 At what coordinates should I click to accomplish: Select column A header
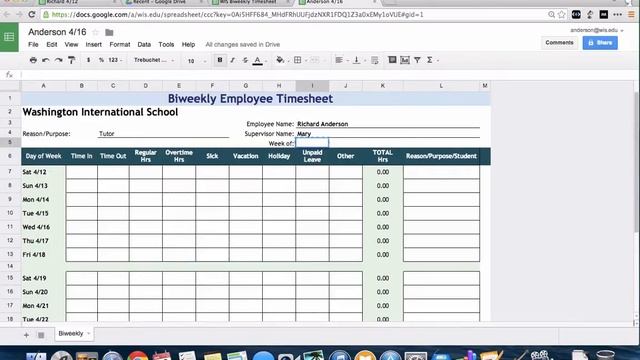pyautogui.click(x=43, y=86)
